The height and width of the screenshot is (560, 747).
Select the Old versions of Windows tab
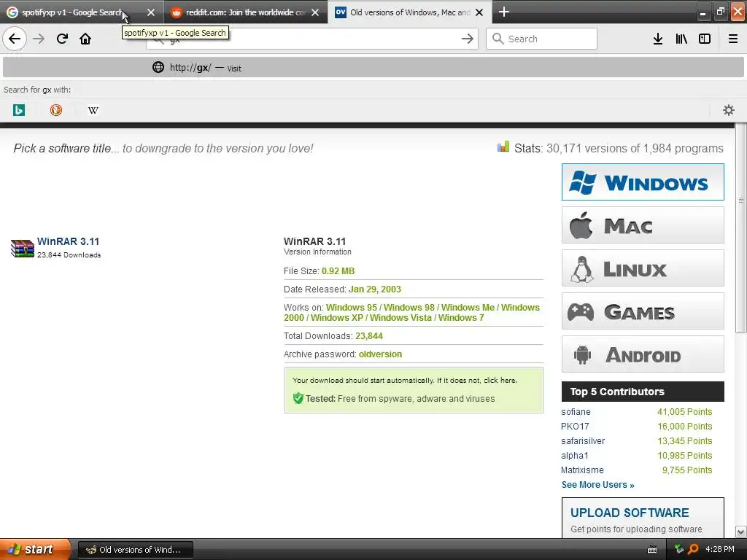click(410, 12)
